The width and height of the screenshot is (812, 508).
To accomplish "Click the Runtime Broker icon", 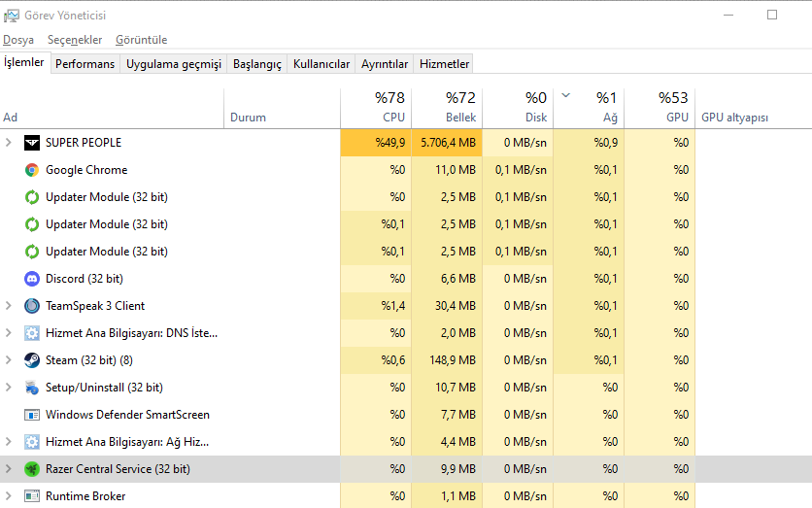I will click(x=32, y=496).
